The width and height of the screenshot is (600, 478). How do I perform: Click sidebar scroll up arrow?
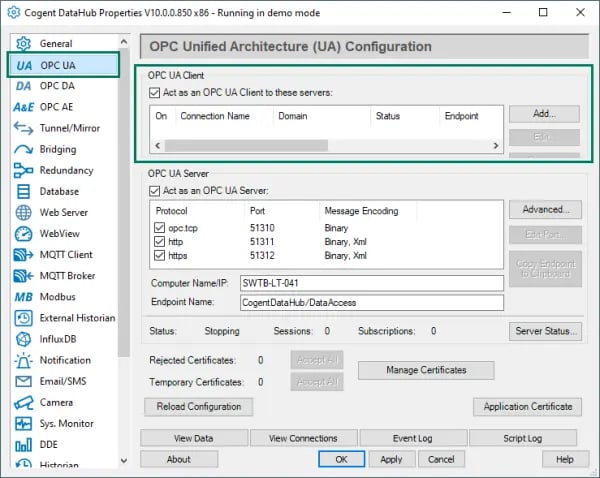(x=124, y=41)
